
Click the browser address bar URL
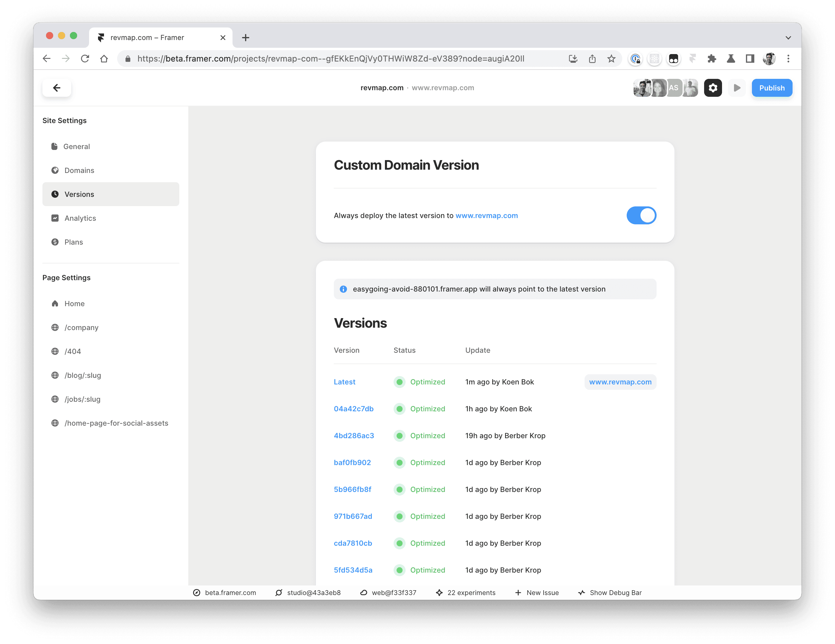331,59
